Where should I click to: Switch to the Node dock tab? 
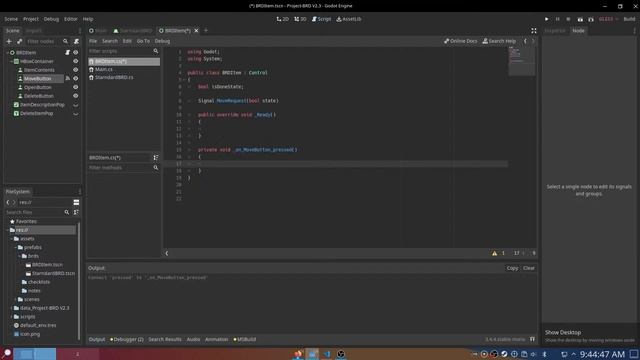point(578,31)
